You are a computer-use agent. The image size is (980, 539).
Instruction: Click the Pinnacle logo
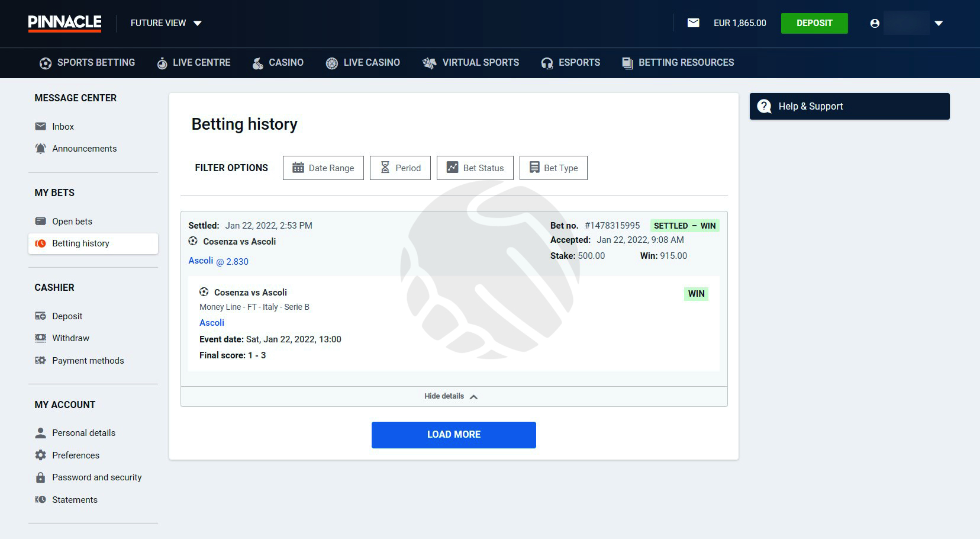65,23
